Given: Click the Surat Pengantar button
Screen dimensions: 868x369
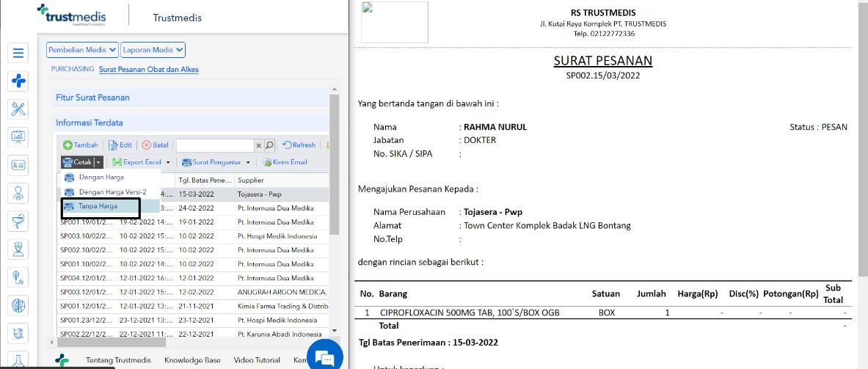Looking at the screenshot, I should click(212, 162).
